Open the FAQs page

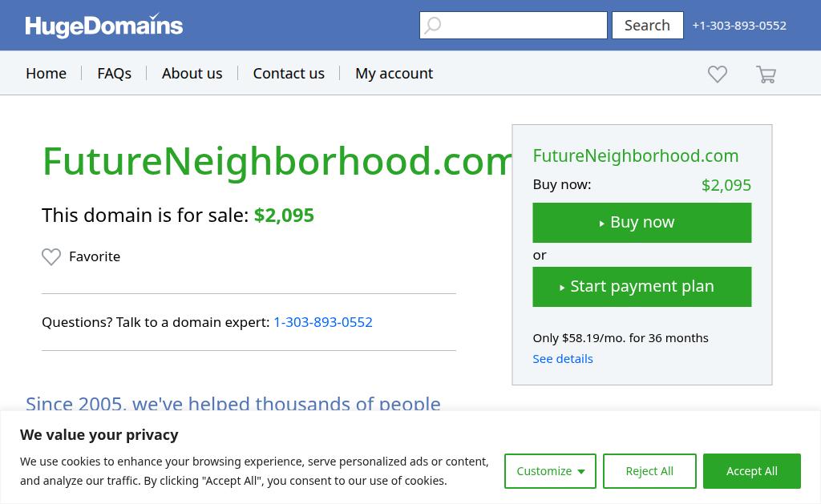(x=114, y=73)
